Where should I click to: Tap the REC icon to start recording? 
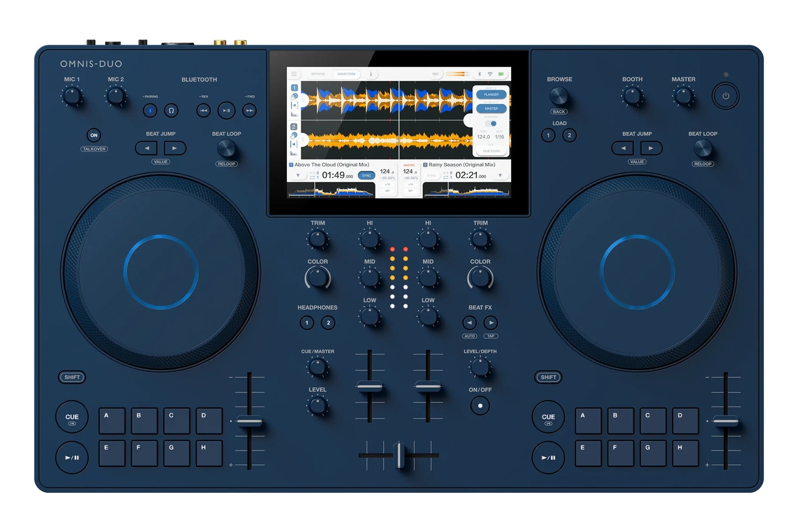(436, 74)
